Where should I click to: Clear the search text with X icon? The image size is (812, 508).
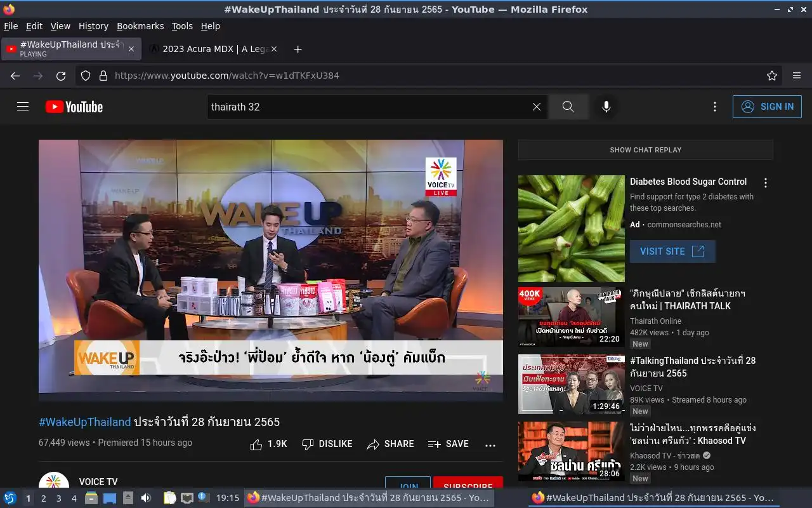click(x=537, y=107)
